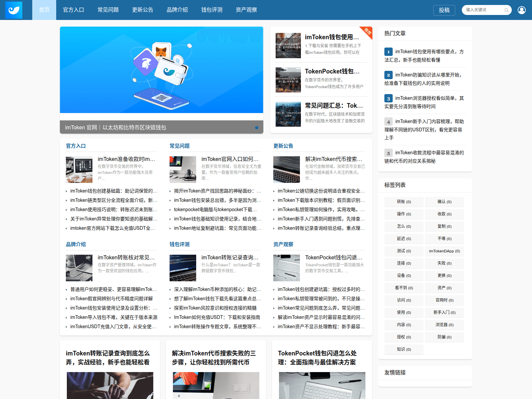Image resolution: width=532 pixels, height=399 pixels.
Task: Select the 确认 (0) tag
Action: (x=445, y=202)
